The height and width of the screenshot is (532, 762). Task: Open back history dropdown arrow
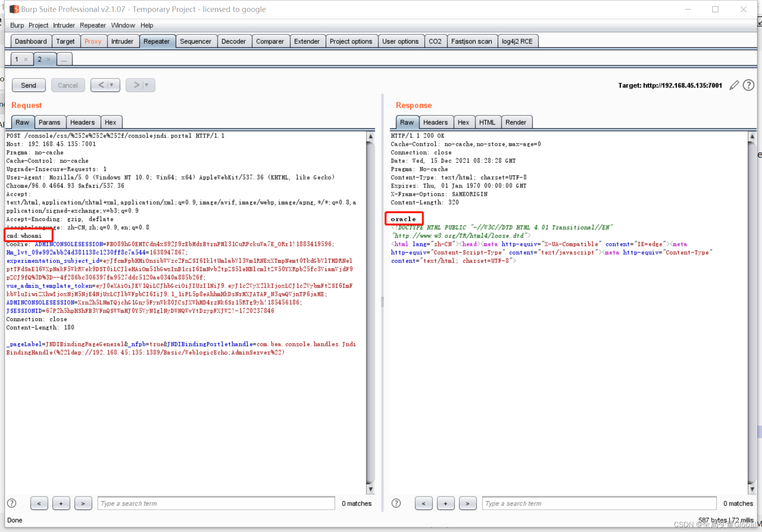coord(112,85)
